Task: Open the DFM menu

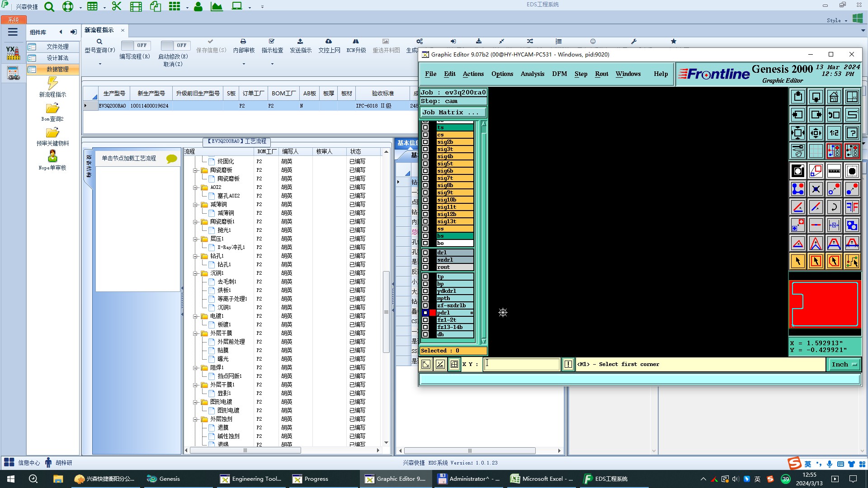Action: point(559,74)
